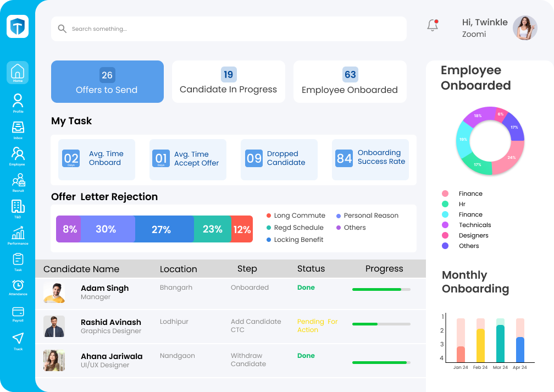Click the Track paper plane icon
The width and height of the screenshot is (554, 392).
[18, 339]
